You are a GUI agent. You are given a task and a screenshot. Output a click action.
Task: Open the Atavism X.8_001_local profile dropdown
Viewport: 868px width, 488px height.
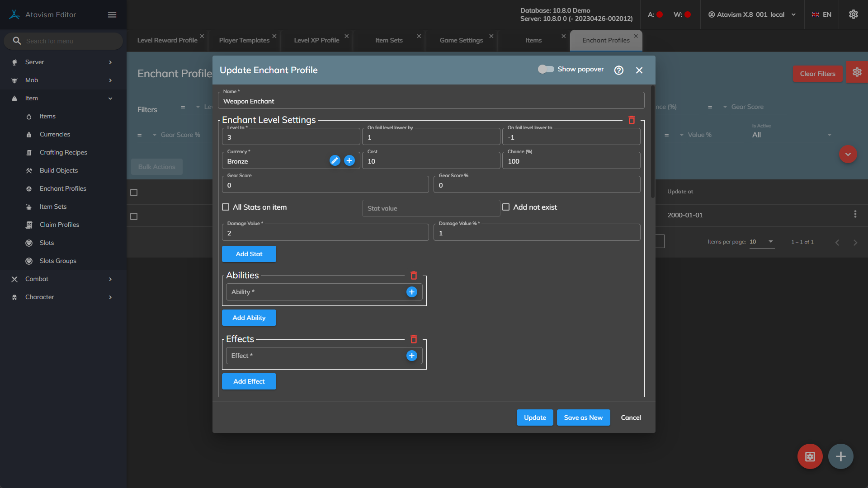pyautogui.click(x=751, y=14)
